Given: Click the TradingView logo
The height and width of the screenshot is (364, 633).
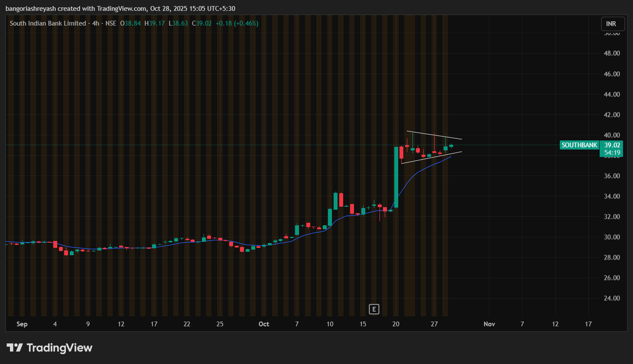Looking at the screenshot, I should click(50, 348).
